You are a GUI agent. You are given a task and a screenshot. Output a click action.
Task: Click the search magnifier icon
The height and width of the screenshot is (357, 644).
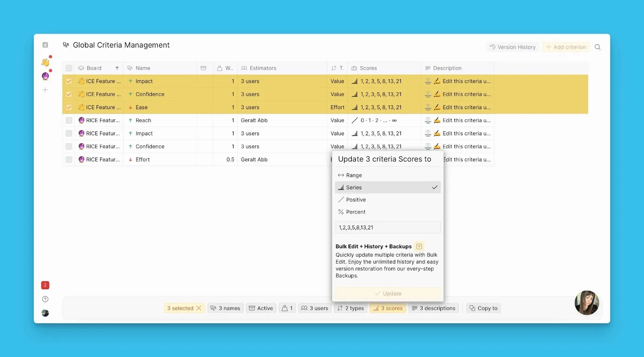coord(597,47)
